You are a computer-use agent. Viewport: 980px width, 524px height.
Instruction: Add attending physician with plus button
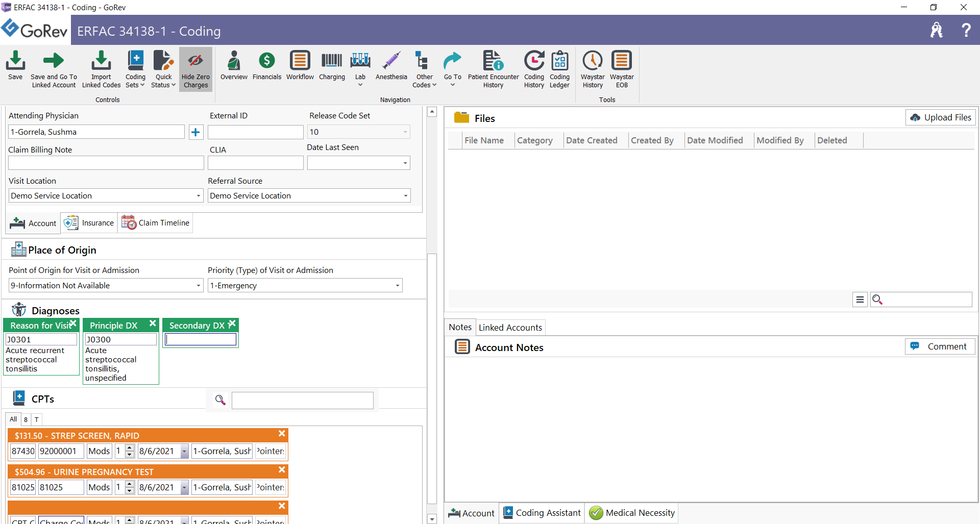[195, 132]
